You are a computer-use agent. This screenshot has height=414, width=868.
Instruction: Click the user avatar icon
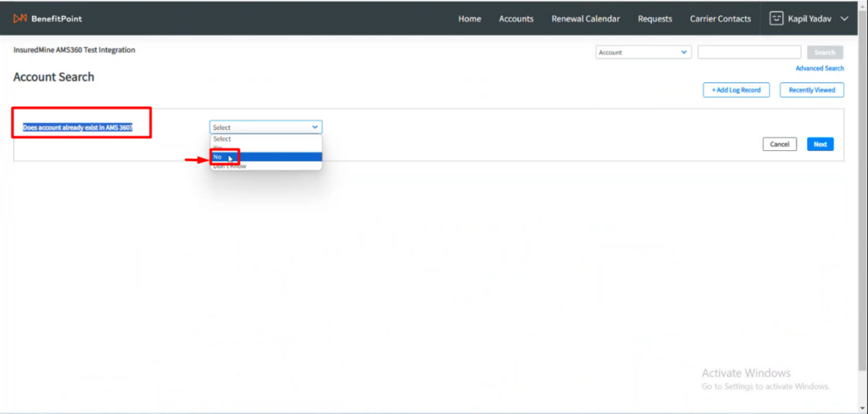click(x=776, y=18)
